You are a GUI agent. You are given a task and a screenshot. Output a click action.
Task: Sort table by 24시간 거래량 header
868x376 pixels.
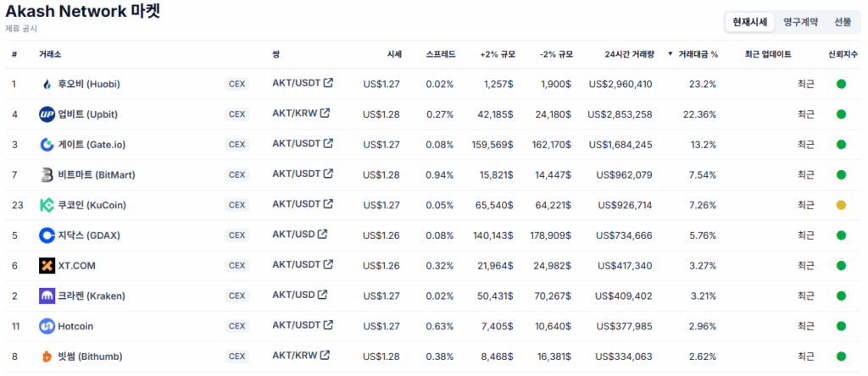[x=630, y=54]
